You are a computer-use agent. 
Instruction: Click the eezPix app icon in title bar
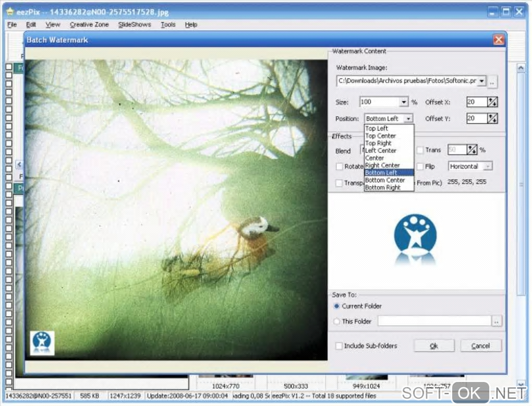10,12
